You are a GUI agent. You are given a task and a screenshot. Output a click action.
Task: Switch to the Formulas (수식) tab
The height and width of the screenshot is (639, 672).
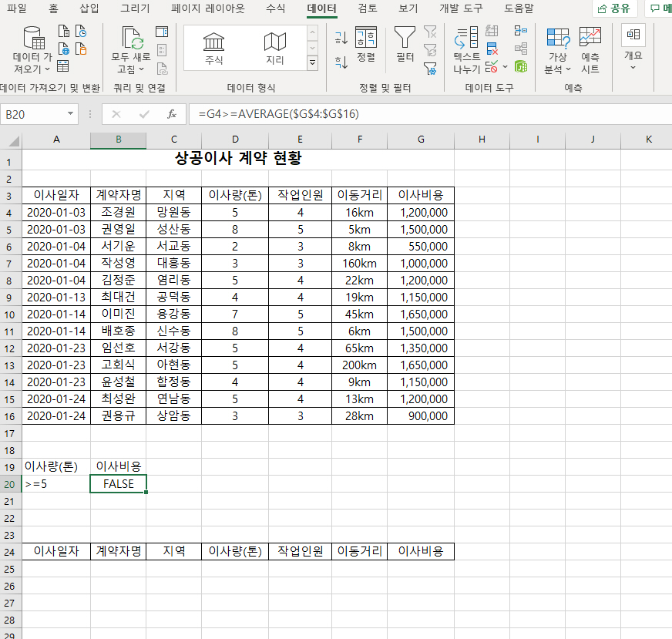click(275, 8)
